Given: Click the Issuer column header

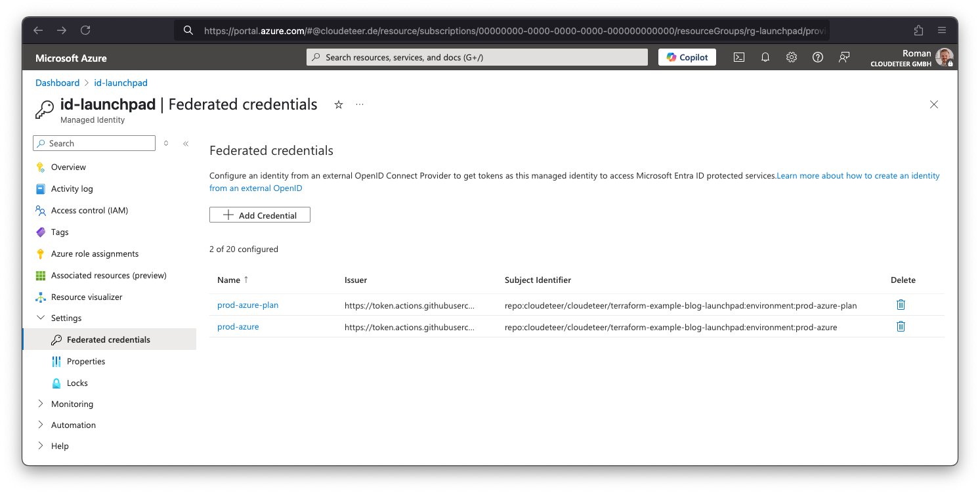Looking at the screenshot, I should pyautogui.click(x=356, y=280).
